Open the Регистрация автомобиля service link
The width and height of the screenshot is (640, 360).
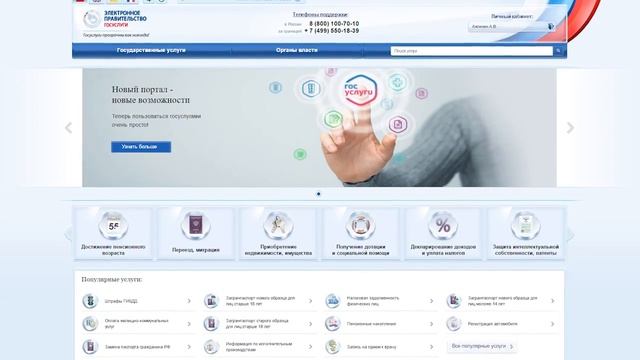[493, 324]
